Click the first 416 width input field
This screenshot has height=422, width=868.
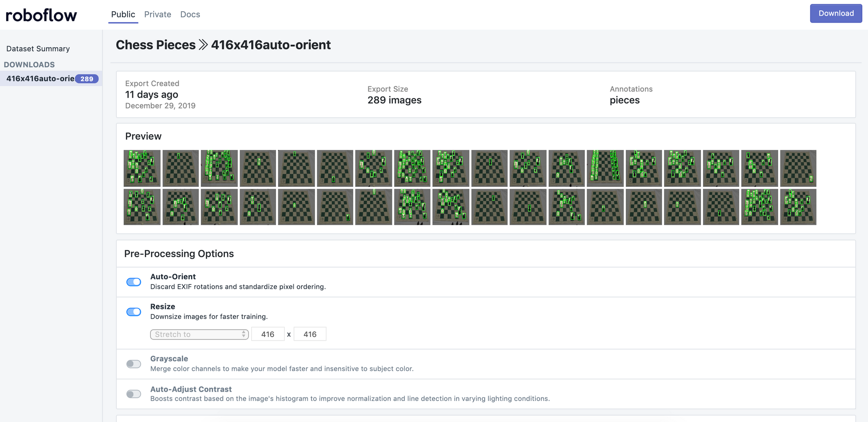(268, 334)
